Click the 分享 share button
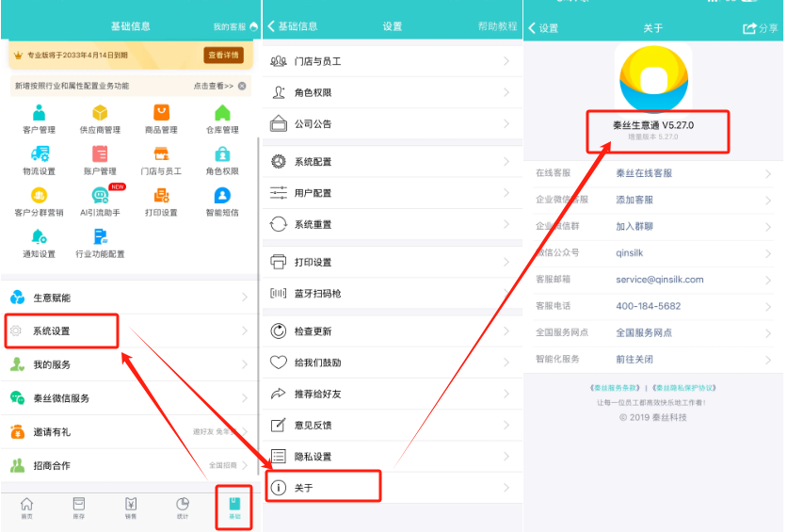 [760, 28]
